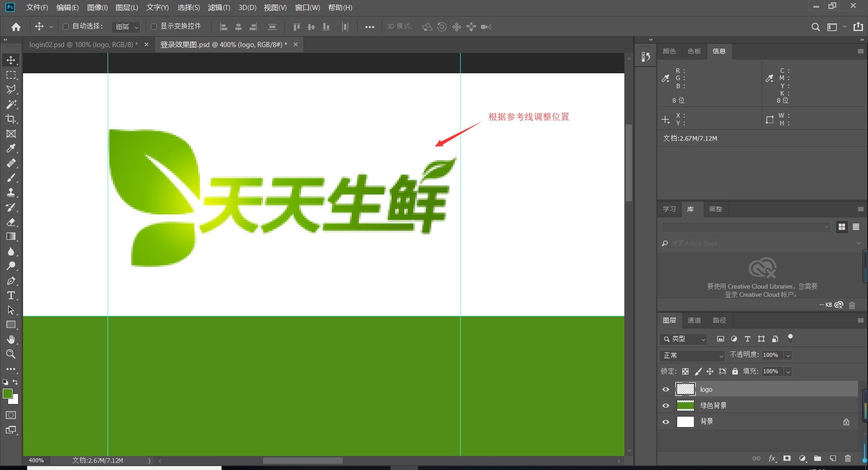Toggle lock all icon
Screen dimensions: 868x470
coord(735,371)
